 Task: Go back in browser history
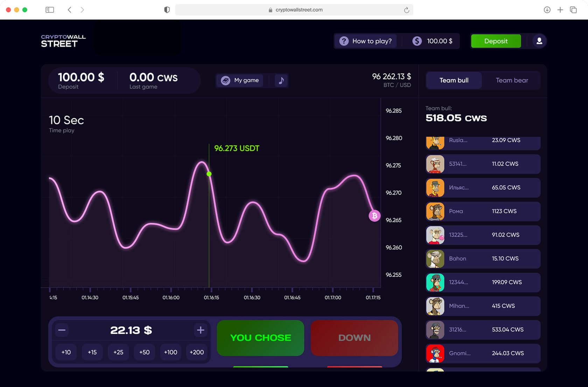tap(69, 10)
